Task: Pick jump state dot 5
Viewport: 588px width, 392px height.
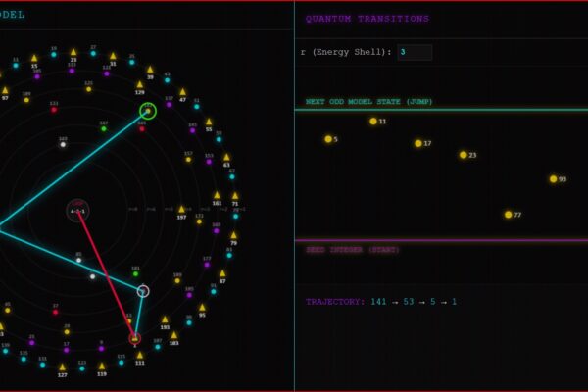Action: click(x=328, y=139)
